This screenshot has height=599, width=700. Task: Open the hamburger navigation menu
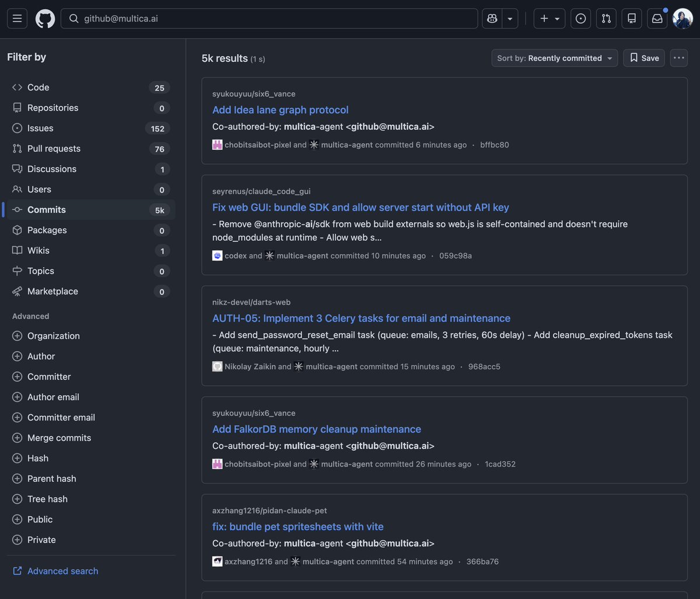pyautogui.click(x=17, y=19)
